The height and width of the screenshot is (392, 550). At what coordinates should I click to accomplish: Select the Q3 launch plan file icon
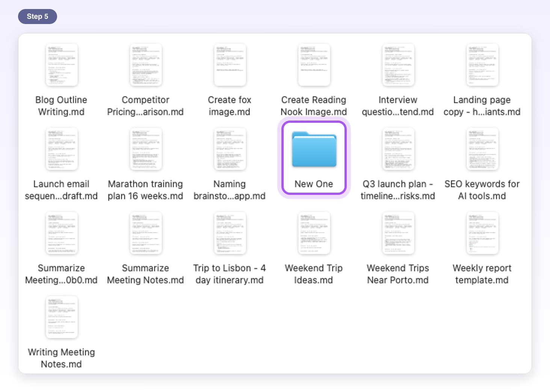(398, 149)
